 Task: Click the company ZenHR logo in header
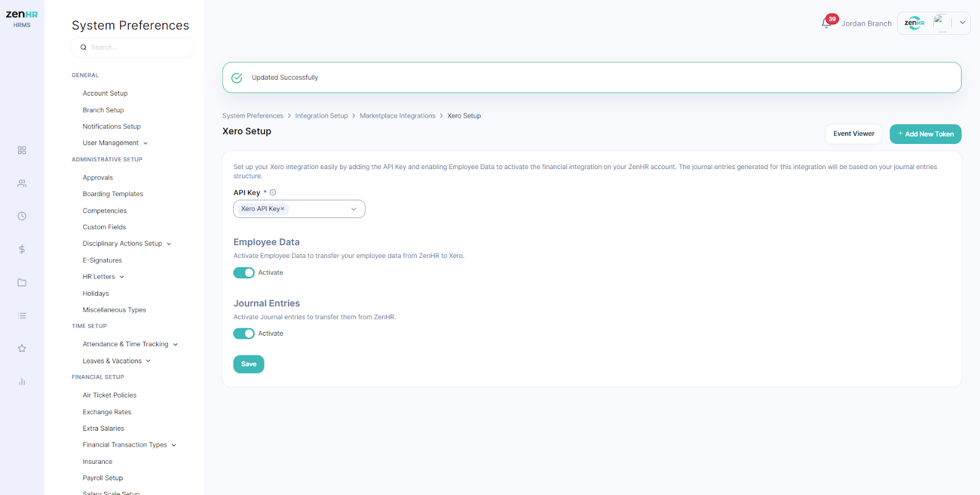(914, 23)
